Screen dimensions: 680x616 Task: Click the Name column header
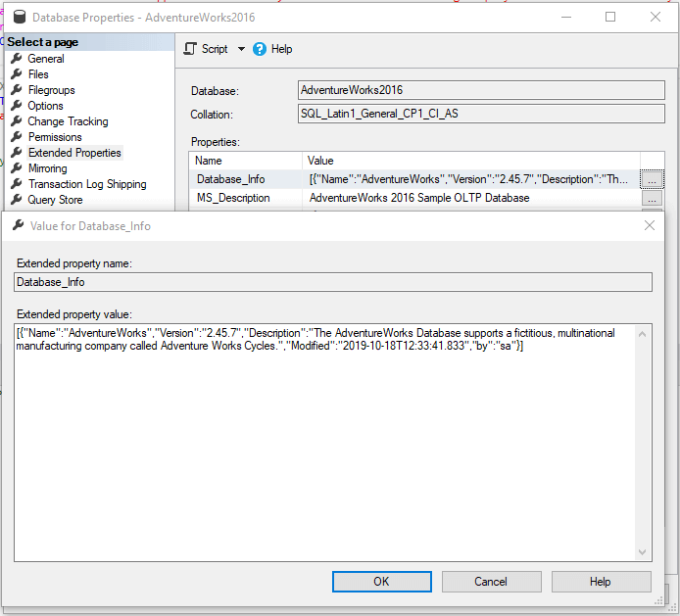246,161
